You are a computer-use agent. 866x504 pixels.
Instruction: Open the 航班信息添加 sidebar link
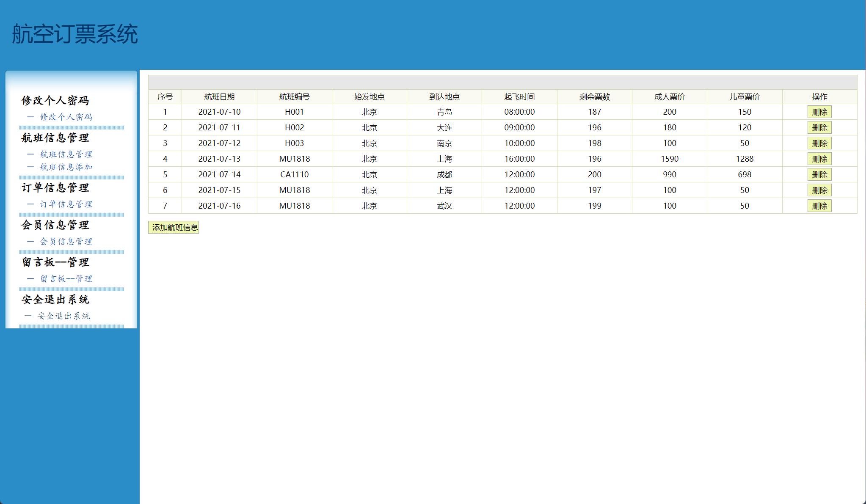66,167
